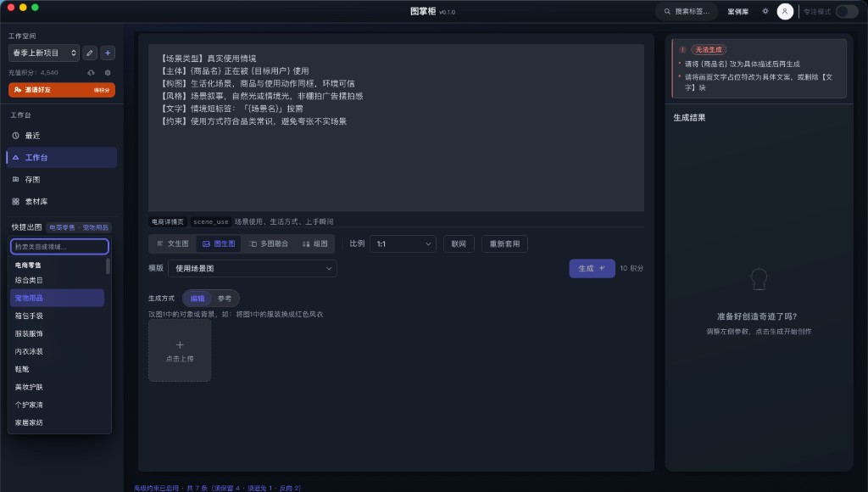Click the category list scrollbar
Viewport: 868px width, 492px height.
pyautogui.click(x=108, y=266)
